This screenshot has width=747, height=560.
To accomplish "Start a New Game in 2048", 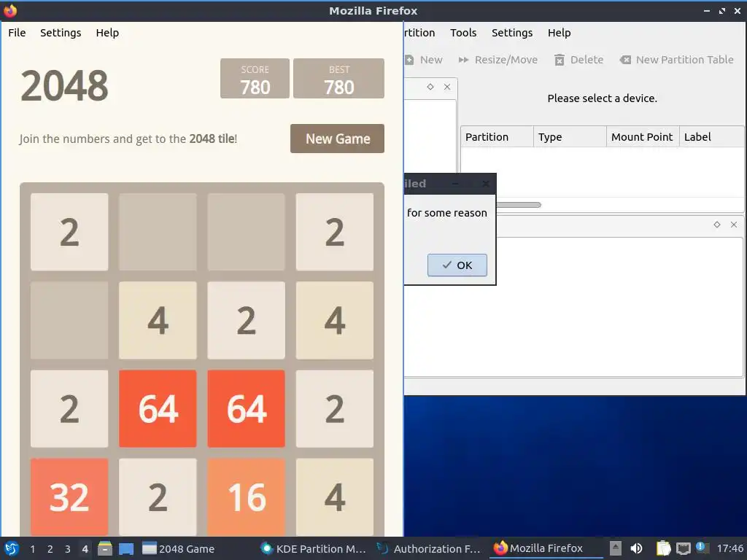I will tap(337, 139).
